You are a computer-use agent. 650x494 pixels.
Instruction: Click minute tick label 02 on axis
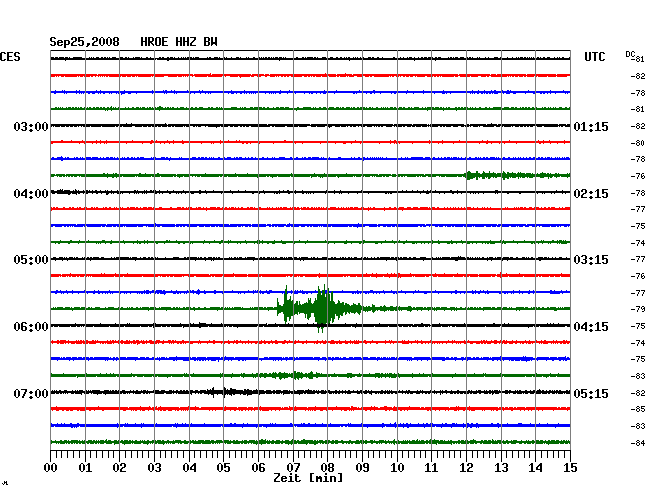click(x=119, y=468)
